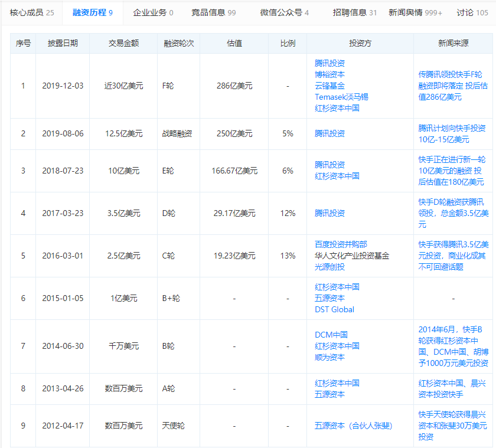Open 红杉资本中国 link in E轮 row
Image resolution: width=496 pixels, height=448 pixels.
(337, 176)
